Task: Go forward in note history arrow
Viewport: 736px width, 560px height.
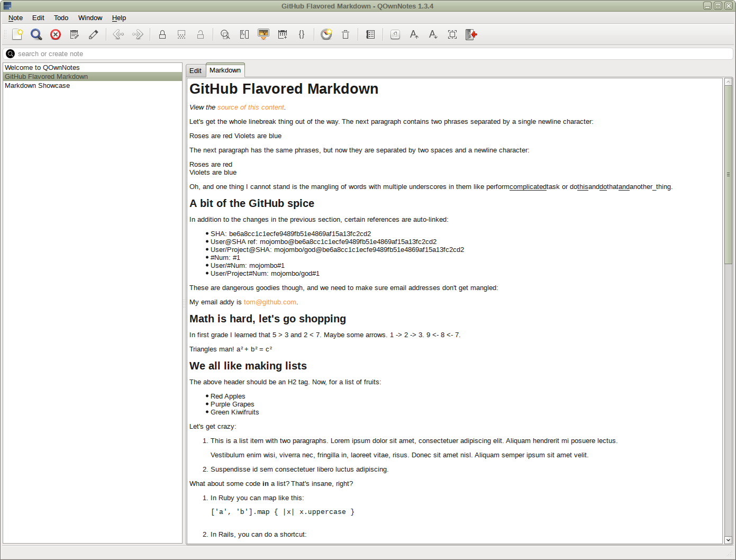Action: (x=138, y=34)
